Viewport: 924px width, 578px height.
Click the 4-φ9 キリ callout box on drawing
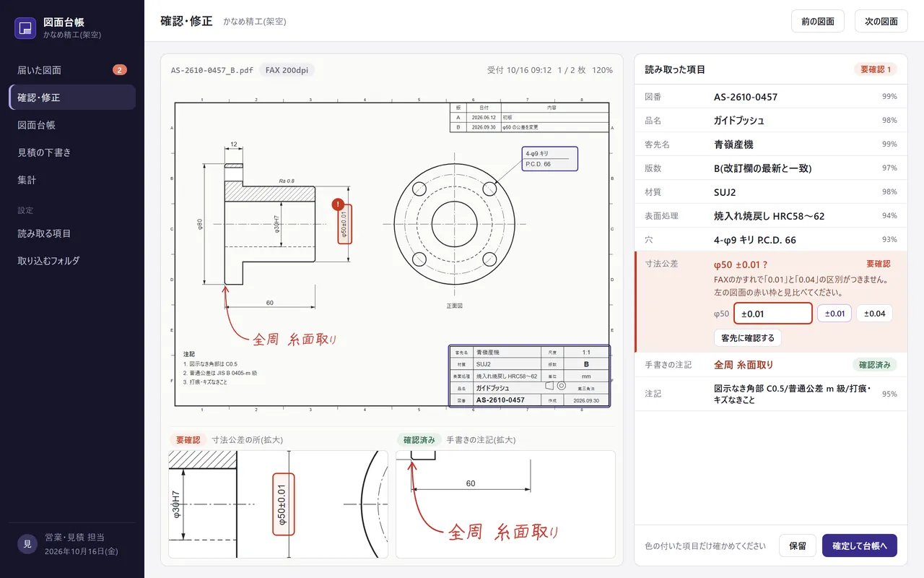point(549,159)
